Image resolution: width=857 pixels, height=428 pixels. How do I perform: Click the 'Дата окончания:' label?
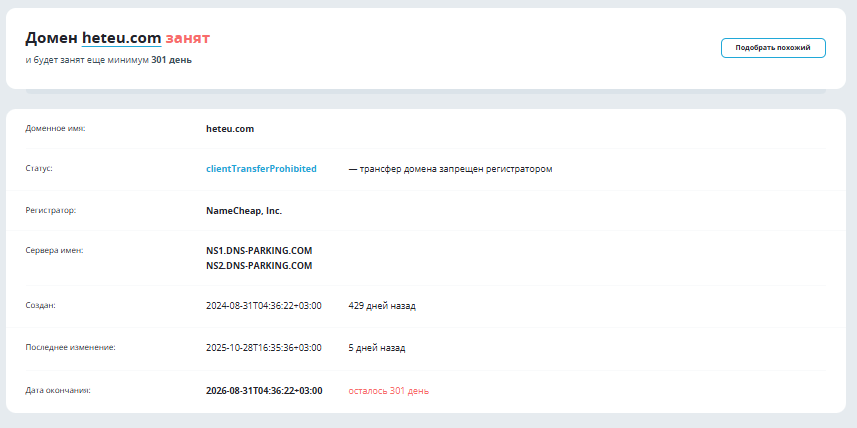(x=58, y=390)
